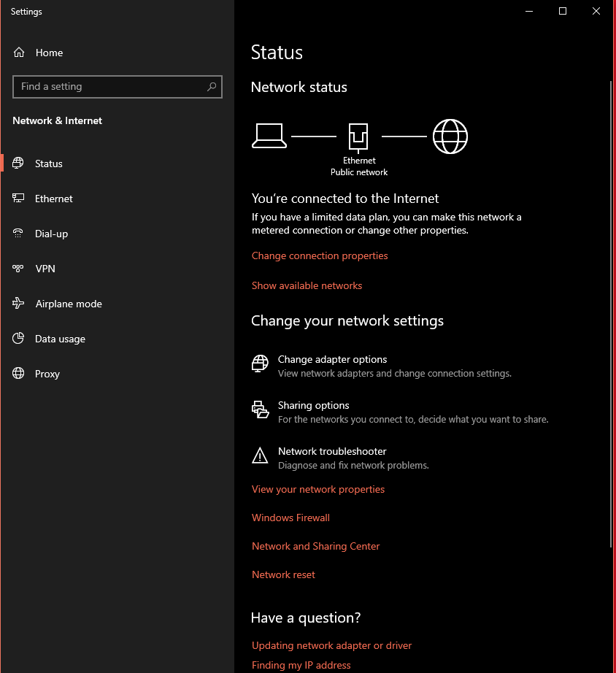
Task: Click the vertical scrollbar on right
Action: point(611,313)
